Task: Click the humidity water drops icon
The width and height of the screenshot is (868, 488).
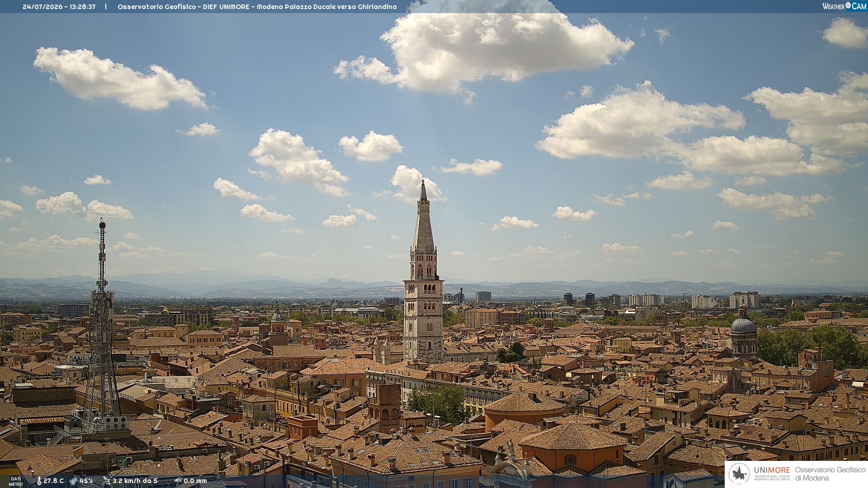Action: click(x=73, y=481)
